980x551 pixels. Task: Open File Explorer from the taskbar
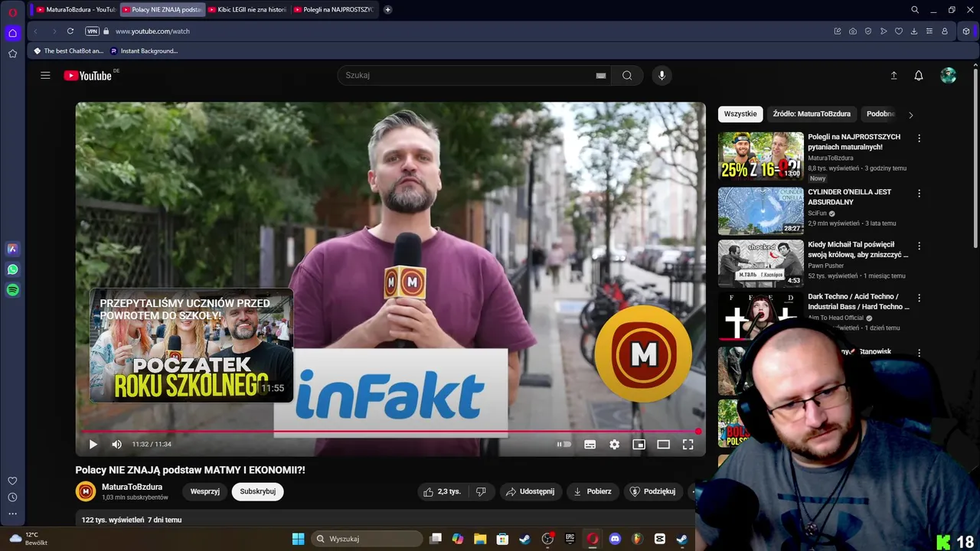click(480, 539)
